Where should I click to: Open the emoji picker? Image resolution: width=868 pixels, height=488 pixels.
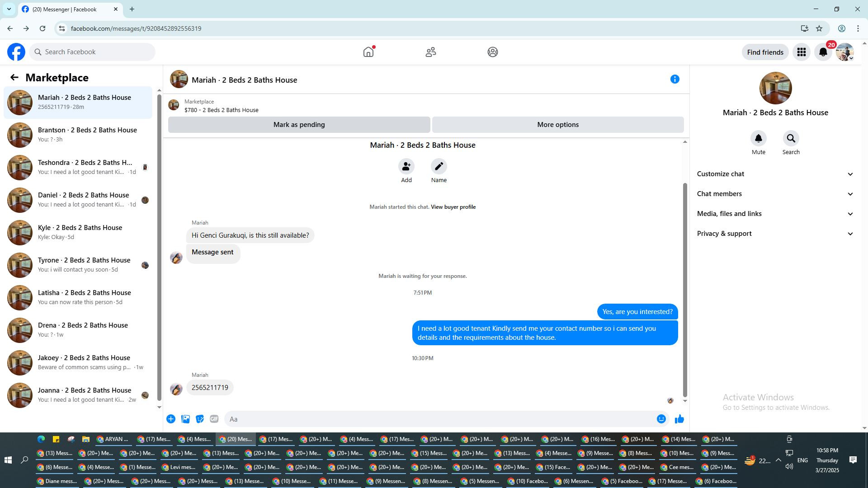(x=661, y=419)
